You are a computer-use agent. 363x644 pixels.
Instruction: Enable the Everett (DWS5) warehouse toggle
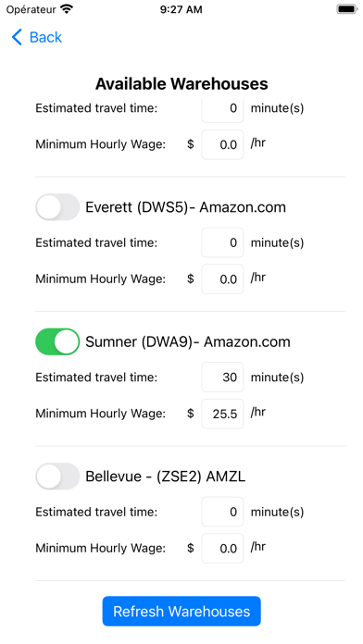57,207
